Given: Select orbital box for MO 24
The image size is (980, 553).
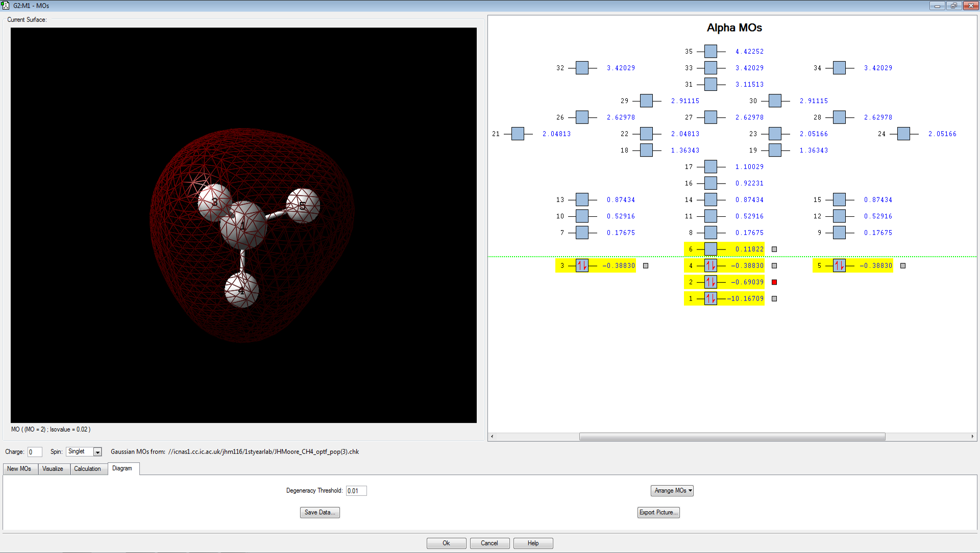Looking at the screenshot, I should tap(903, 134).
